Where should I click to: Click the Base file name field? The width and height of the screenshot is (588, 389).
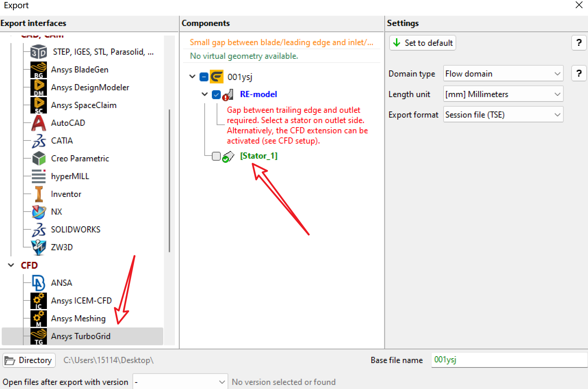509,360
